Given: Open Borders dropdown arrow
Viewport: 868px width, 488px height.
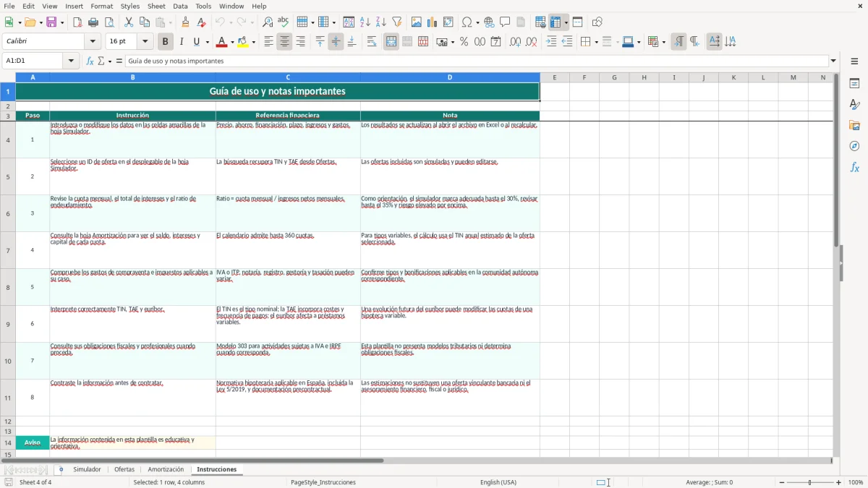Looking at the screenshot, I should click(596, 42).
